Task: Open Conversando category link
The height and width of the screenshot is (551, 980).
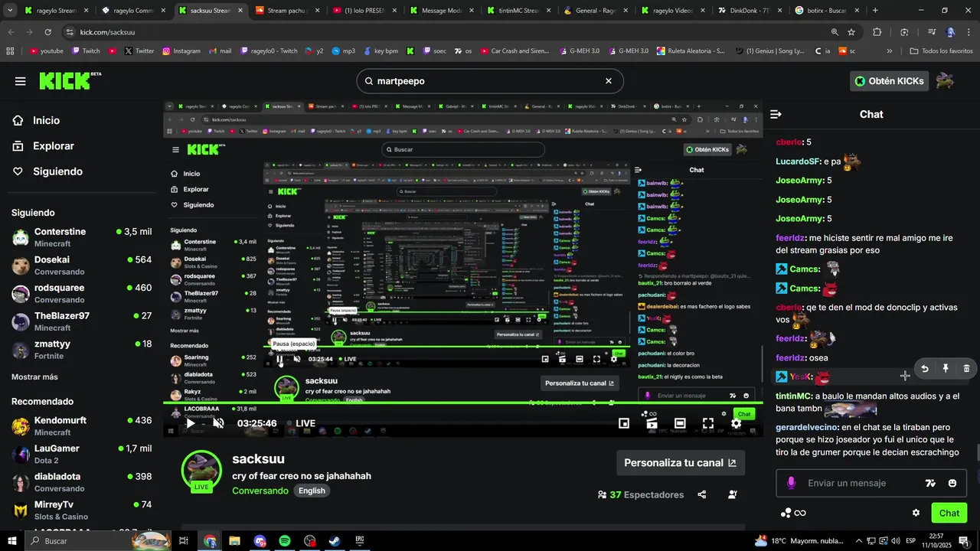Action: (x=260, y=491)
